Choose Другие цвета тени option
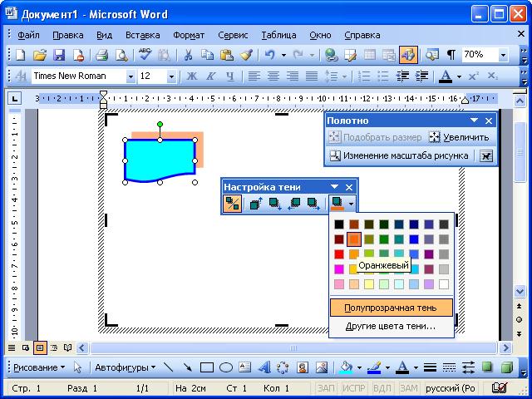 point(392,327)
